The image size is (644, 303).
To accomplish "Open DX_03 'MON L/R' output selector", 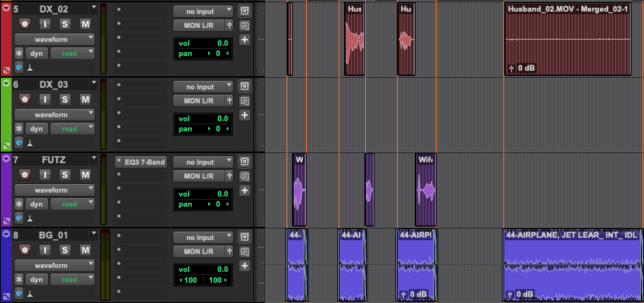I will coord(199,100).
